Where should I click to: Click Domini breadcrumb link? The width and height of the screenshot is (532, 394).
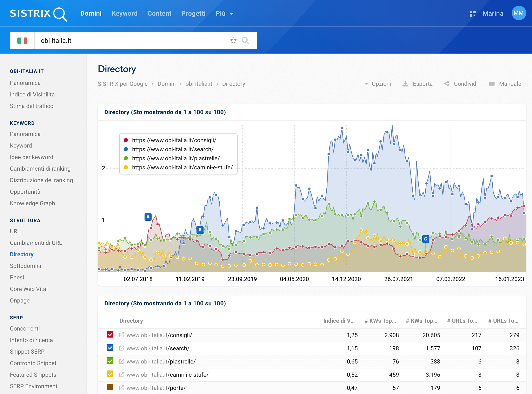(166, 84)
